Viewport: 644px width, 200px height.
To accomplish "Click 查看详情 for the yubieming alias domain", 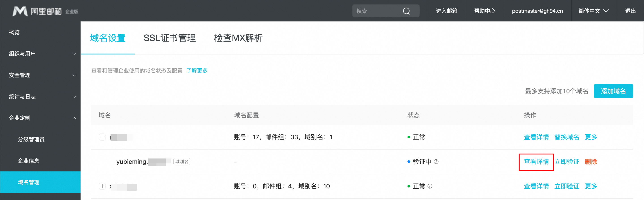I will tap(536, 162).
